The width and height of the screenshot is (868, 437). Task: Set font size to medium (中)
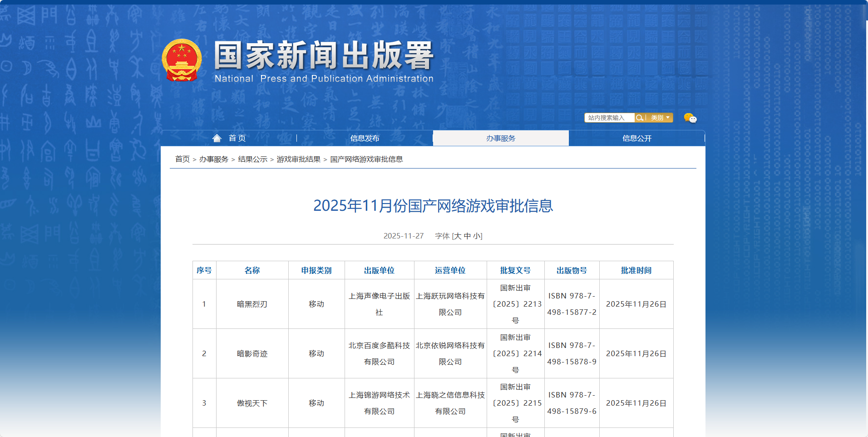[467, 236]
